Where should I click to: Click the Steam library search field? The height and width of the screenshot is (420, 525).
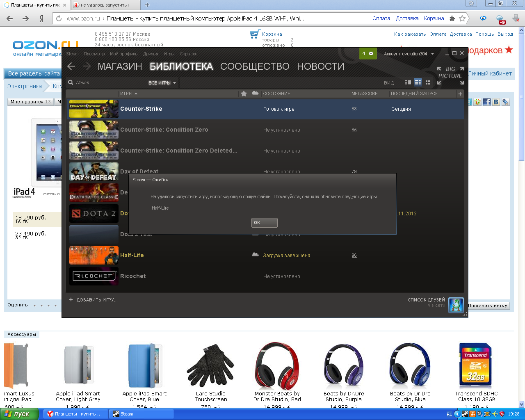pos(107,82)
